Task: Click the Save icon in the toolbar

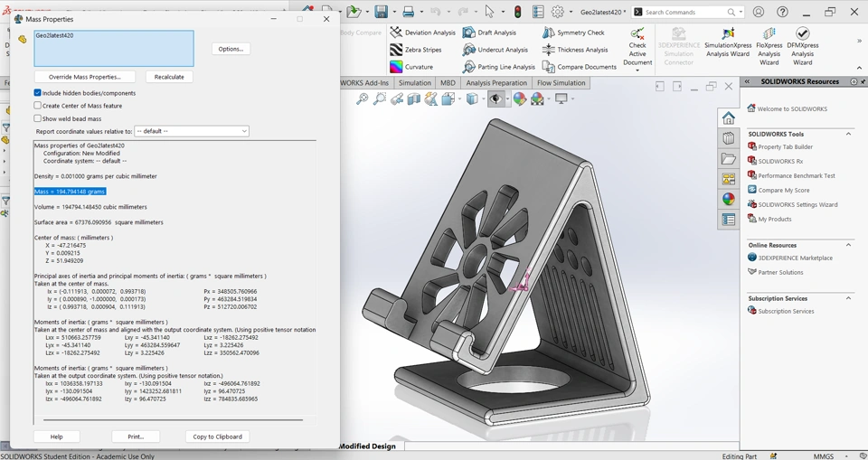Action: coord(381,12)
